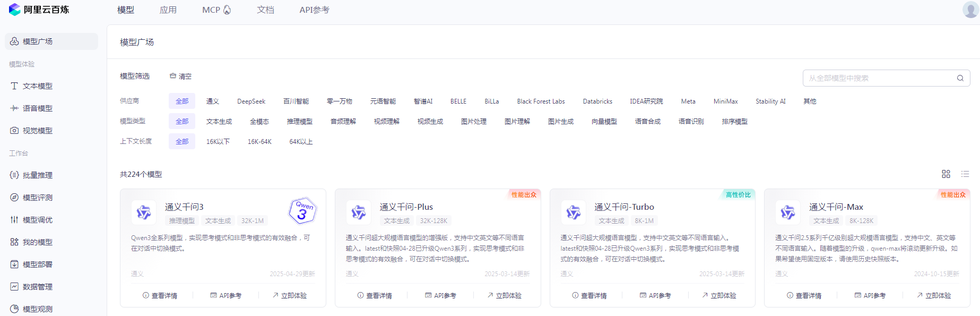The image size is (980, 316).
Task: Switch to grid view layout
Action: pyautogui.click(x=946, y=174)
